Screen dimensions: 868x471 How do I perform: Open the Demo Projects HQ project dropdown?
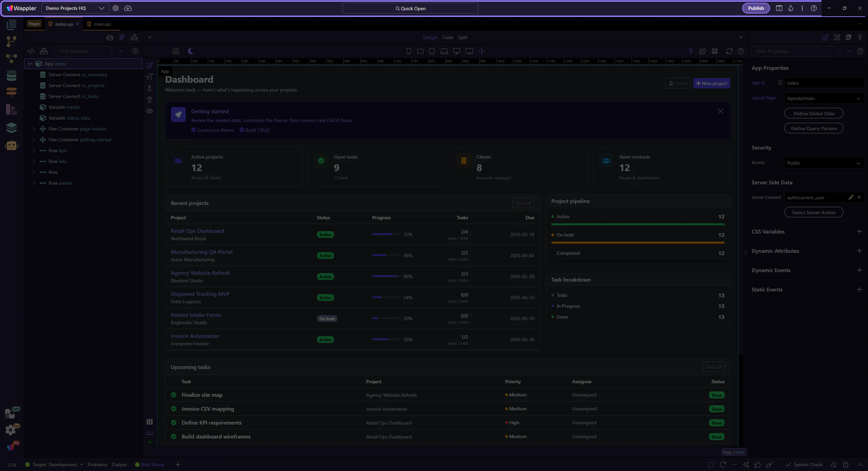click(x=75, y=8)
